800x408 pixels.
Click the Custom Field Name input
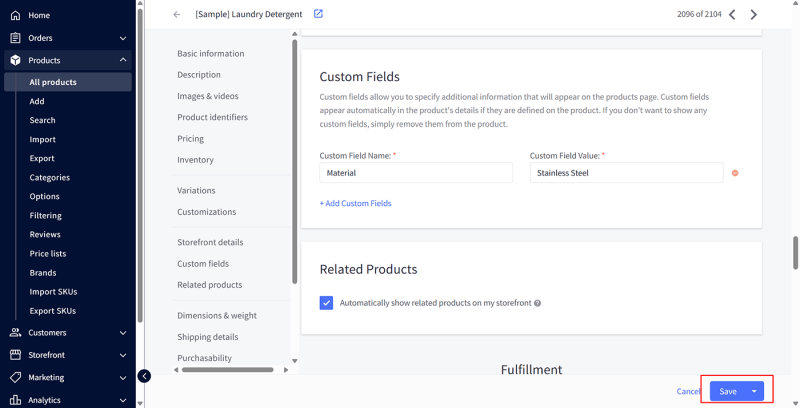(x=416, y=173)
